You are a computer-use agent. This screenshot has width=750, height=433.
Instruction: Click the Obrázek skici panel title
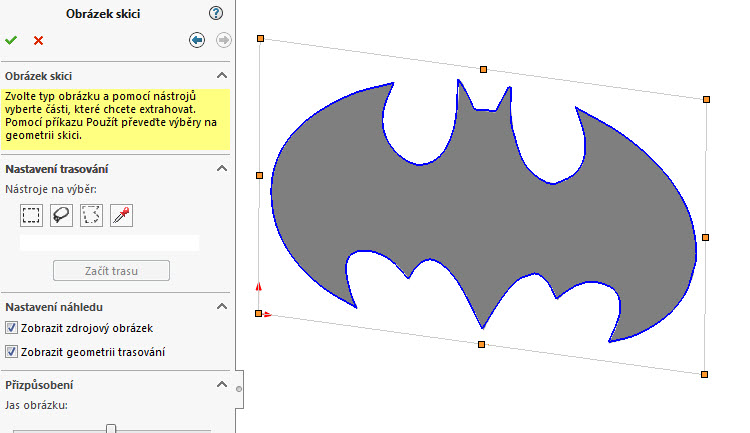pos(103,14)
